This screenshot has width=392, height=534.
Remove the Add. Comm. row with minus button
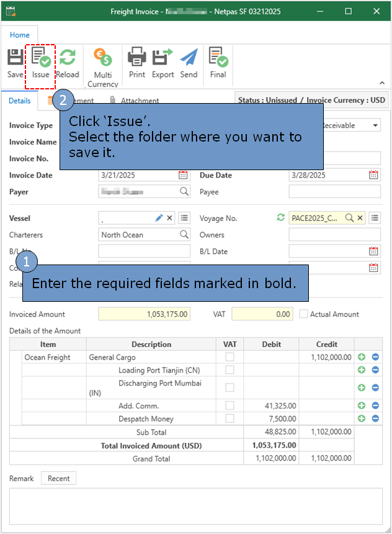pyautogui.click(x=375, y=405)
